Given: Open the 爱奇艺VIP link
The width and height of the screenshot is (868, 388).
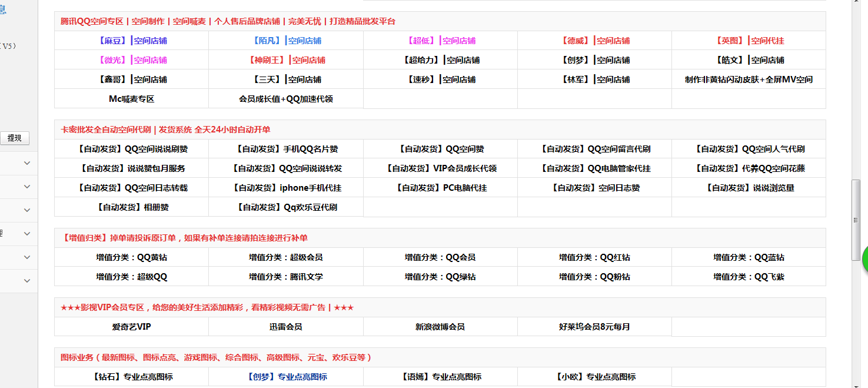Looking at the screenshot, I should [x=132, y=327].
